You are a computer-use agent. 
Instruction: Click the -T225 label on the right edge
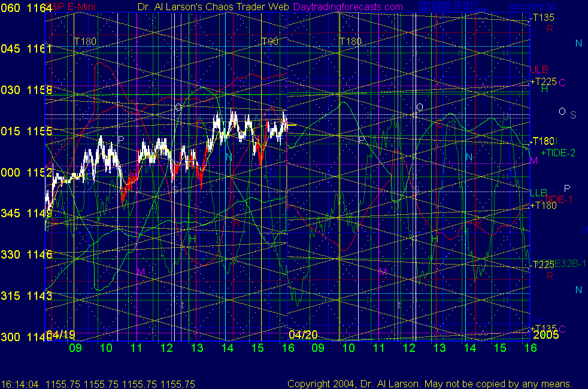coord(541,264)
